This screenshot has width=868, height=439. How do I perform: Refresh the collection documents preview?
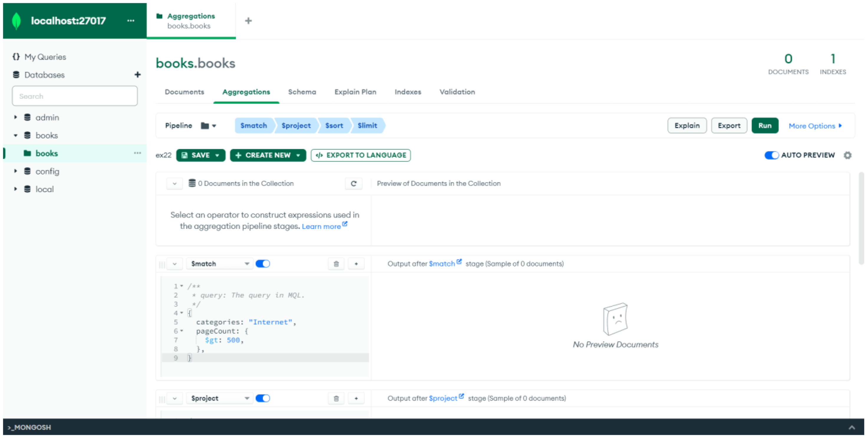pyautogui.click(x=353, y=184)
